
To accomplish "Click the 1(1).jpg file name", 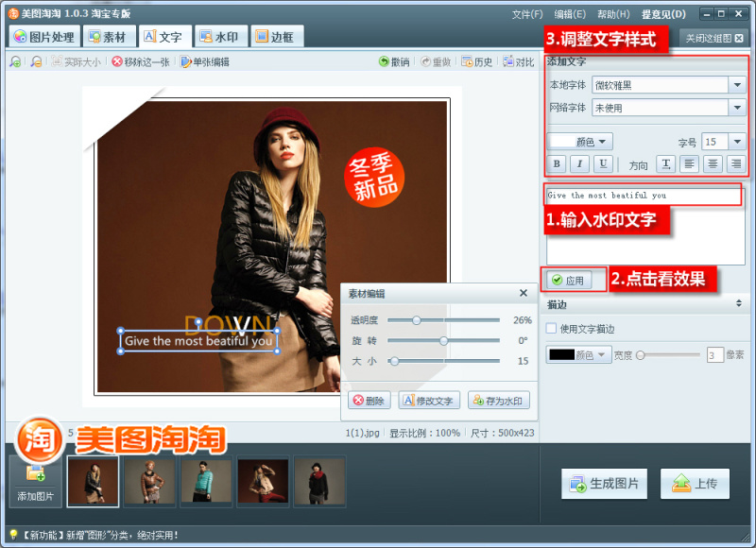I will tap(362, 433).
